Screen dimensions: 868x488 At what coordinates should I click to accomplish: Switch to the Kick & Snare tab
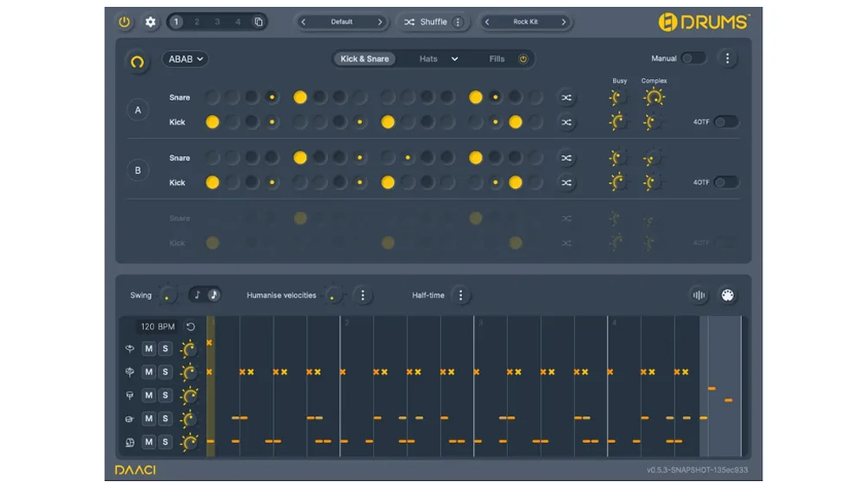pos(364,58)
